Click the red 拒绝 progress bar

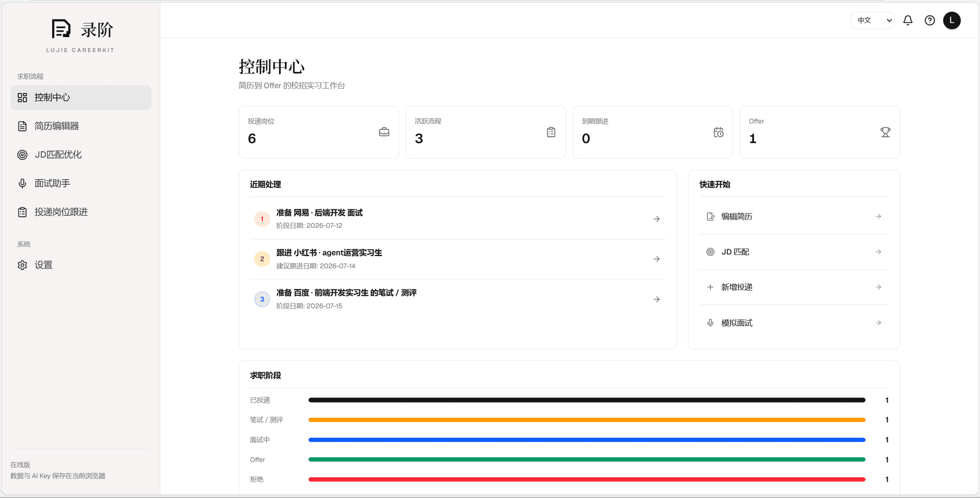(587, 480)
